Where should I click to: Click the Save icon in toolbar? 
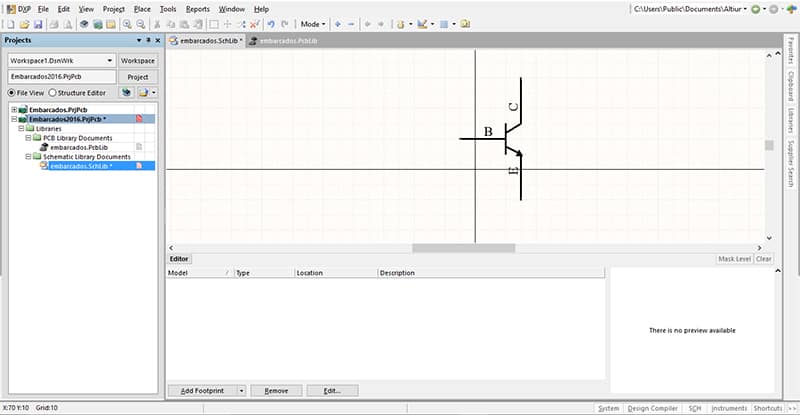coord(37,23)
